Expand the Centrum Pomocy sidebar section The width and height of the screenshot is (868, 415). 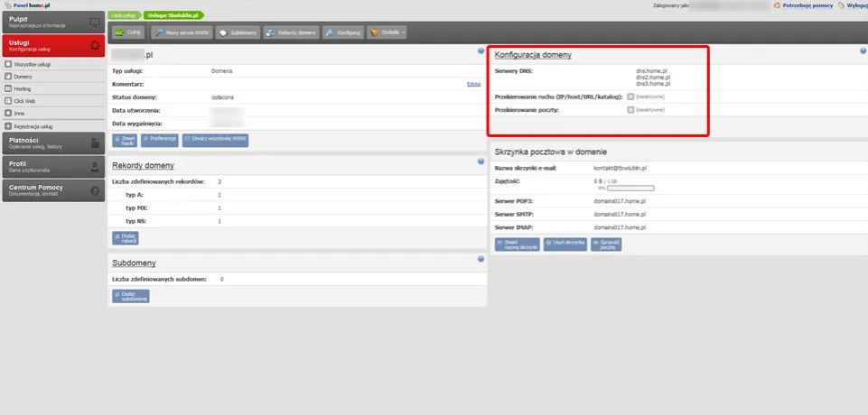pos(51,189)
